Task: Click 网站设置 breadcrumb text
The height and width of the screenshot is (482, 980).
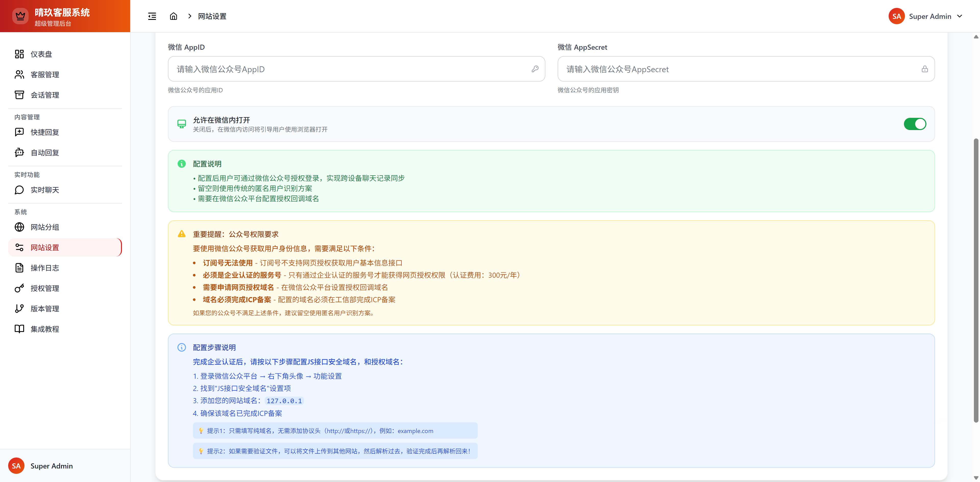Action: 212,16
